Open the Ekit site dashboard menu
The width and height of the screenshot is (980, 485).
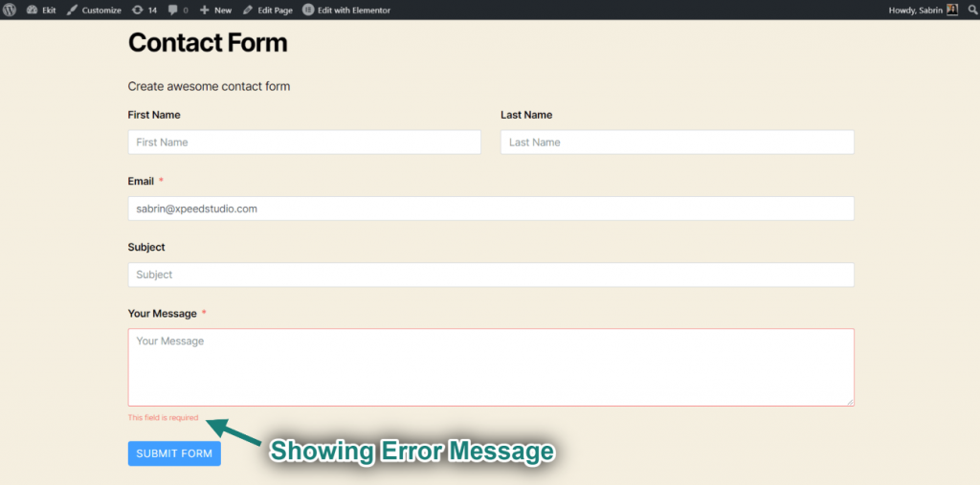click(41, 10)
